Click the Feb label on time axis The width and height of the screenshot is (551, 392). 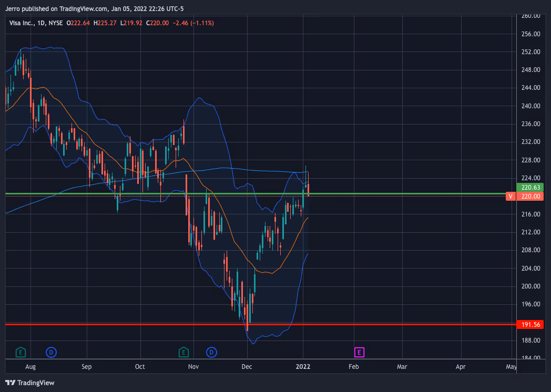pyautogui.click(x=354, y=366)
